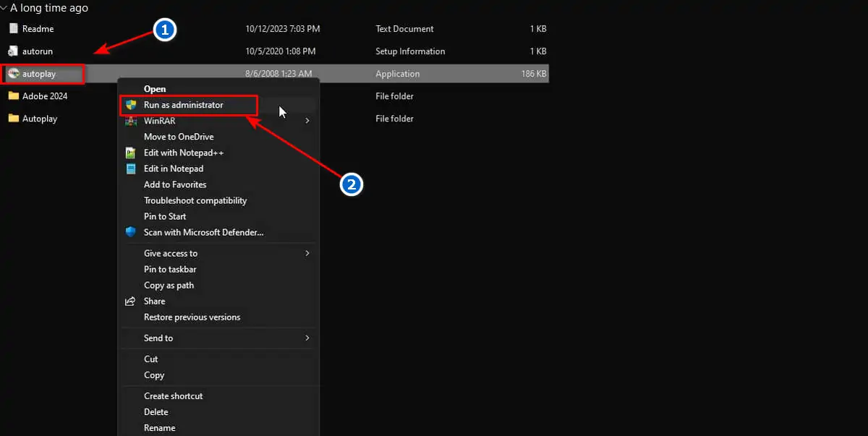Click the Microsoft Defender shield icon
The height and width of the screenshot is (436, 868).
[131, 232]
